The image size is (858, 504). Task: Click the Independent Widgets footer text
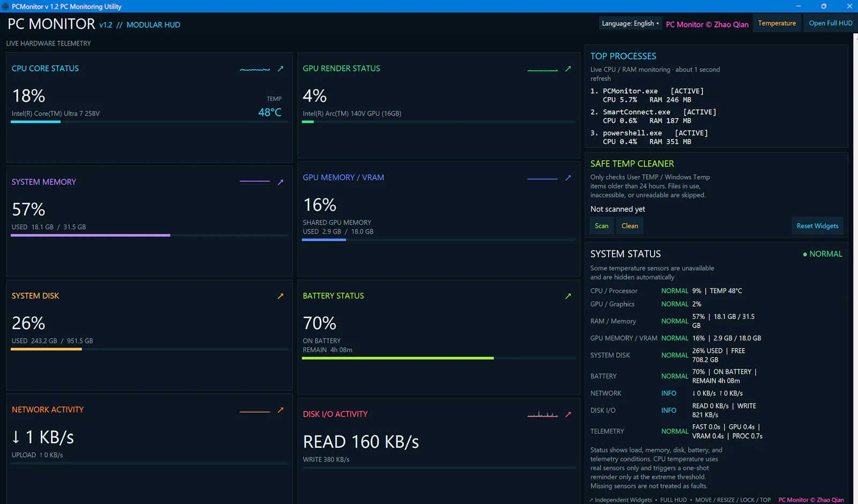click(x=623, y=500)
